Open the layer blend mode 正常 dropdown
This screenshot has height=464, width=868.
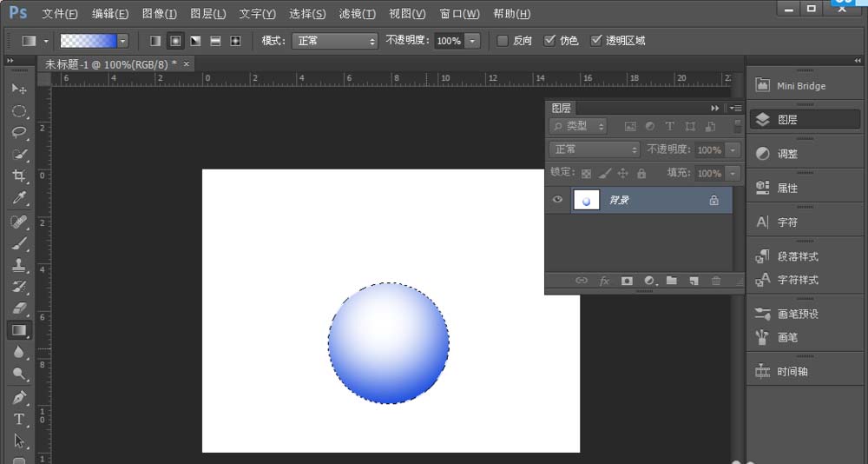(x=595, y=149)
